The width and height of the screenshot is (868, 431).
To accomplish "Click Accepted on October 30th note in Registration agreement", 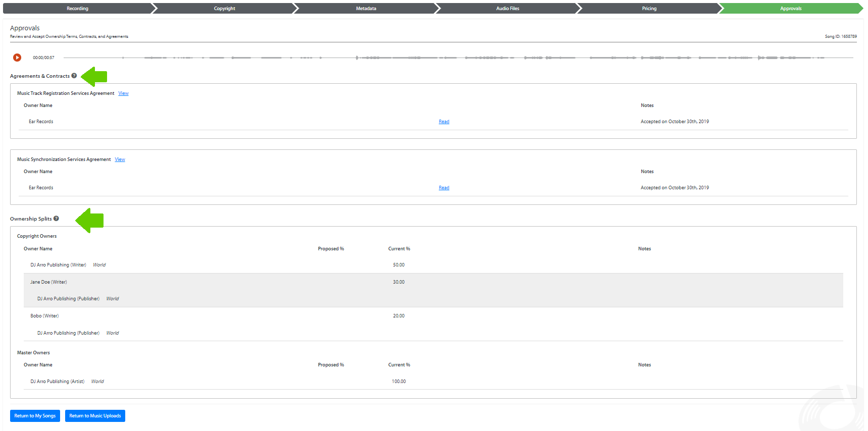I will [x=675, y=122].
